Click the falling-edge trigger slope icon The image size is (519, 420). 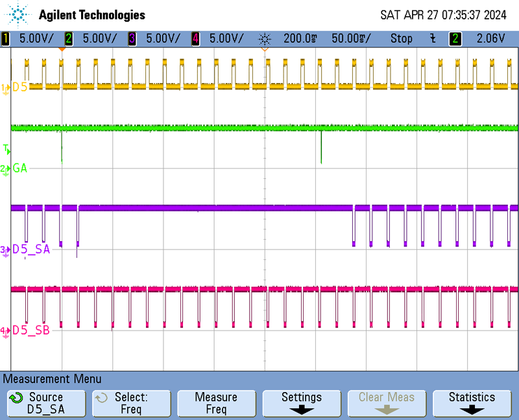[433, 39]
